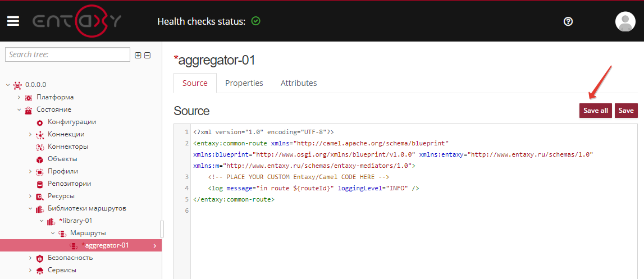This screenshot has height=279, width=644.
Task: Open the user avatar menu
Action: click(625, 21)
